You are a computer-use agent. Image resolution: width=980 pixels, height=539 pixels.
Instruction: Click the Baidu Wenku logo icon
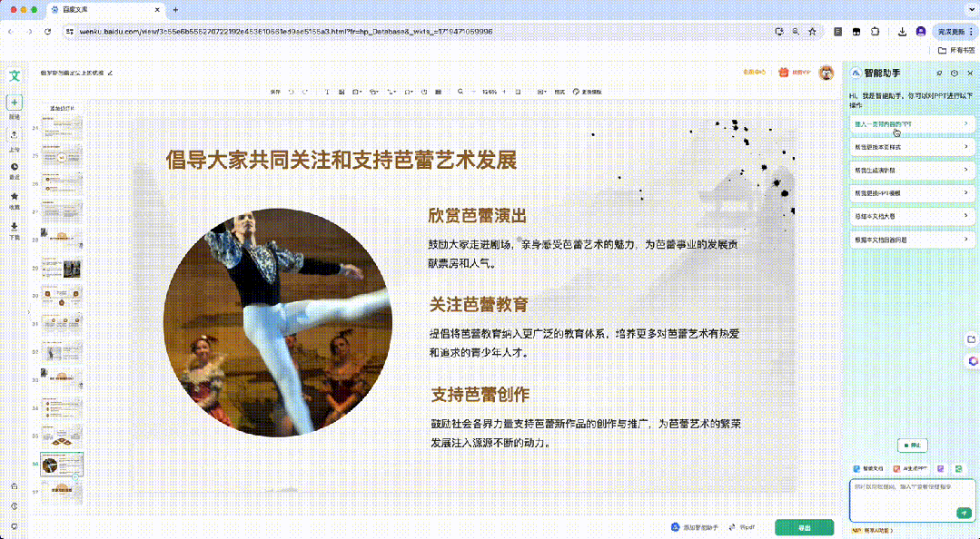tap(15, 75)
